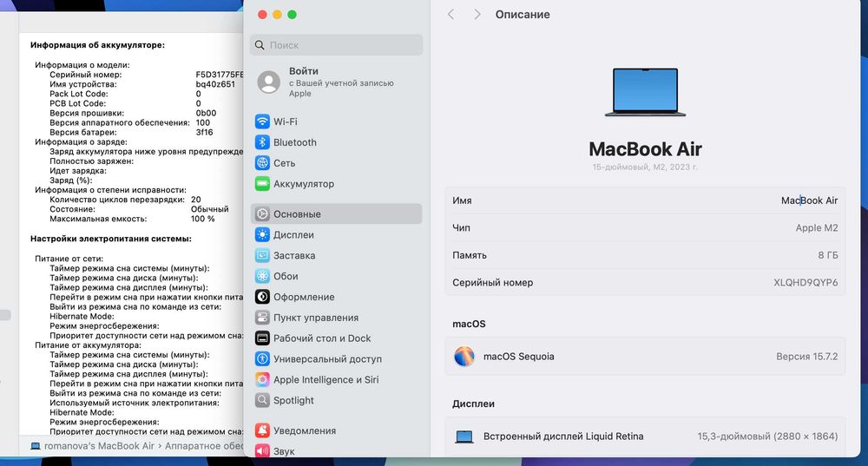This screenshot has height=466, width=868.
Task: Click the search magnifier icon in sidebar
Action: pyautogui.click(x=260, y=45)
